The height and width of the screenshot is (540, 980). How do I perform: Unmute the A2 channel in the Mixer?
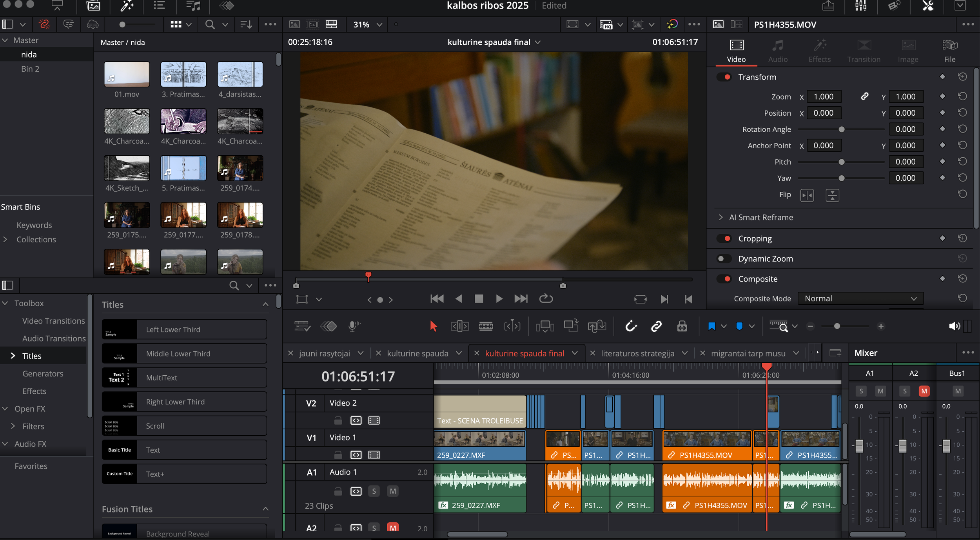tap(924, 391)
